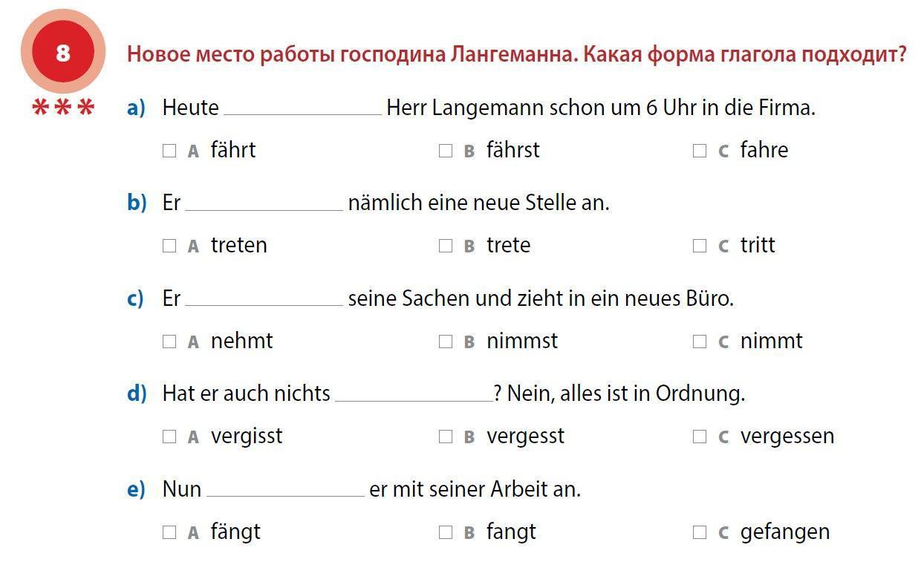
Task: Check box A 'fährt' in question a
Action: tap(169, 151)
